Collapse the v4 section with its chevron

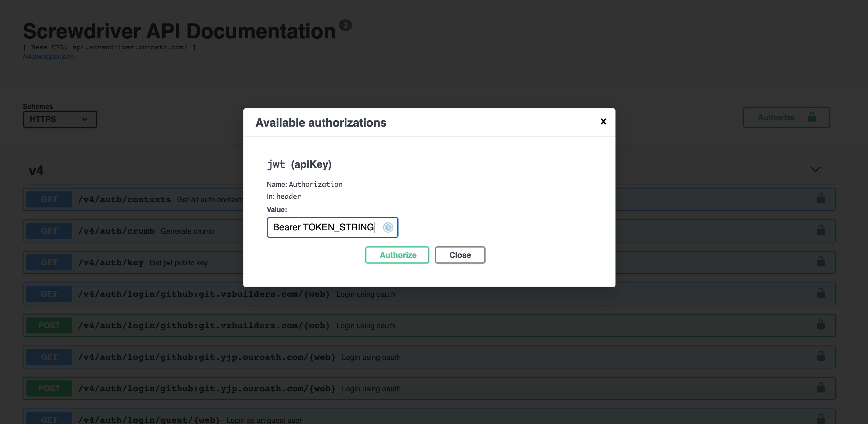(x=815, y=169)
